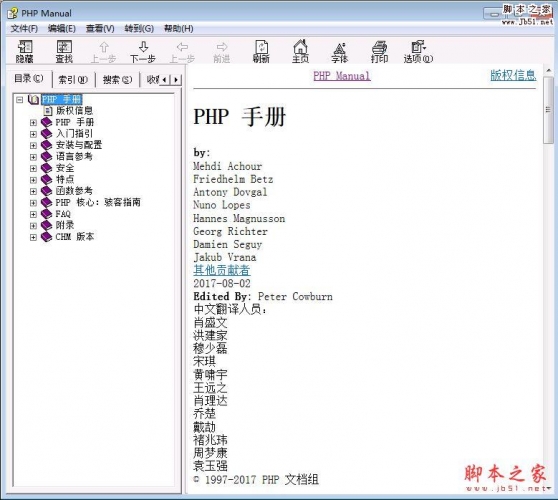
Task: Switch to the 目录(C) tab
Action: [29, 79]
